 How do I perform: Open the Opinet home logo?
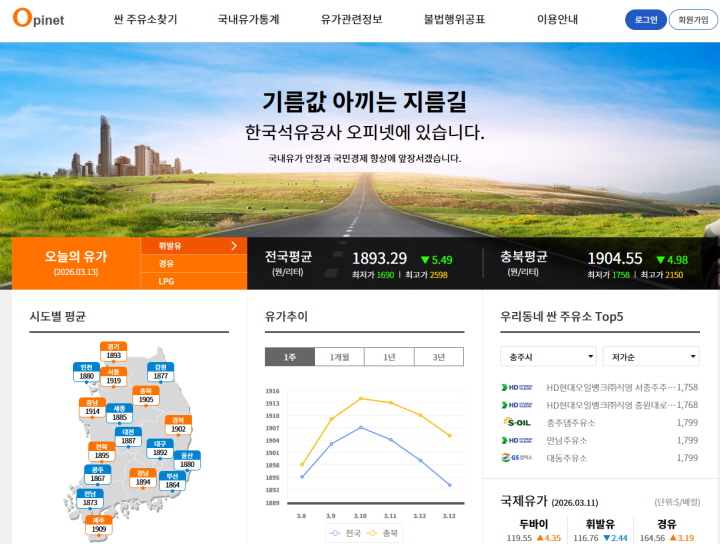pyautogui.click(x=38, y=18)
